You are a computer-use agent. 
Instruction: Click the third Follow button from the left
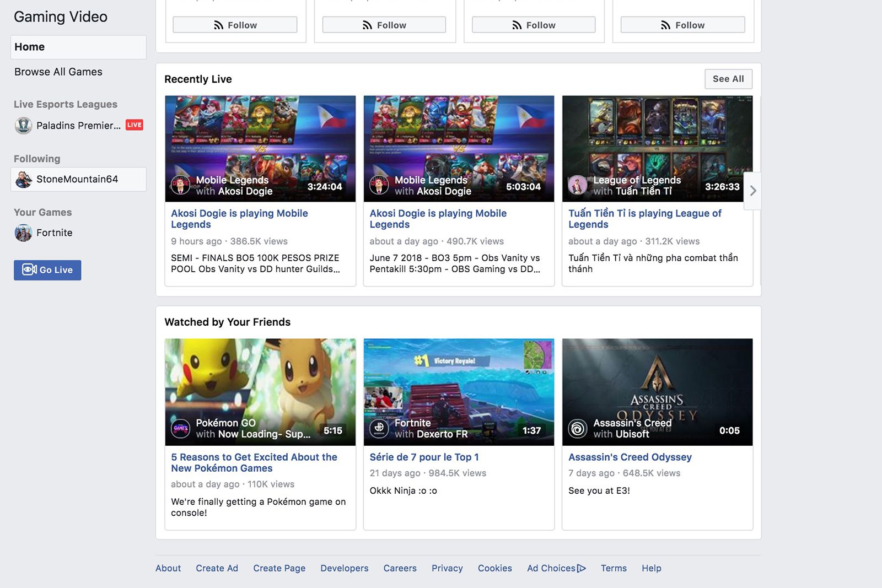point(534,25)
